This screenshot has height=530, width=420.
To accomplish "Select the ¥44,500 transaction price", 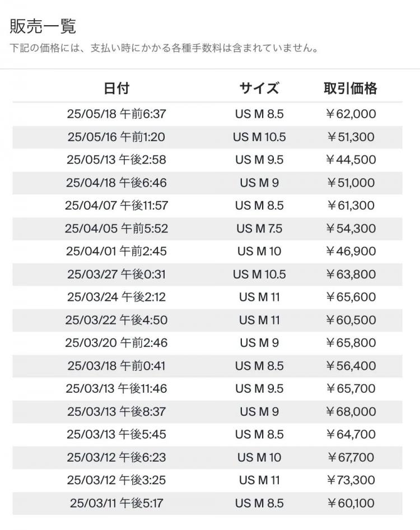I will coord(351,160).
